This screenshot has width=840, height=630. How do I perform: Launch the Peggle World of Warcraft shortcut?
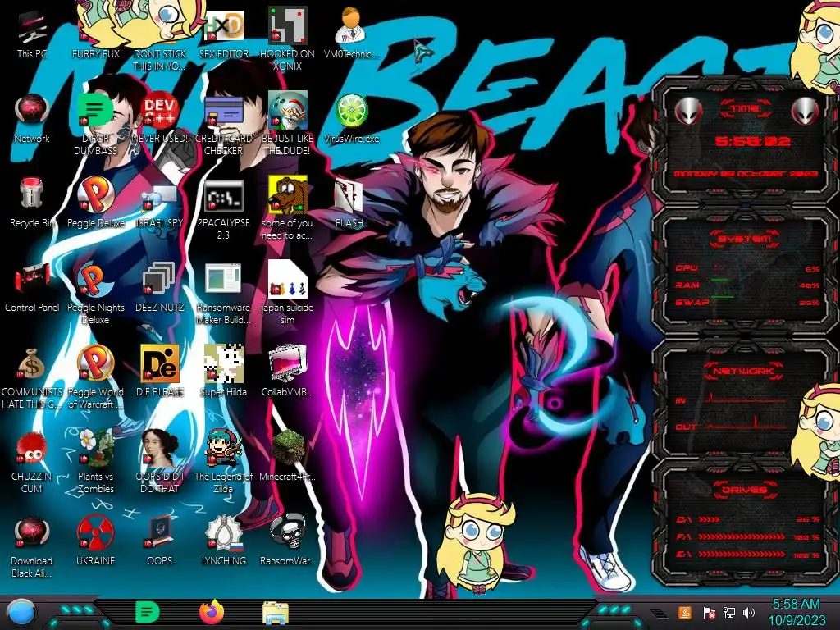[x=95, y=377]
